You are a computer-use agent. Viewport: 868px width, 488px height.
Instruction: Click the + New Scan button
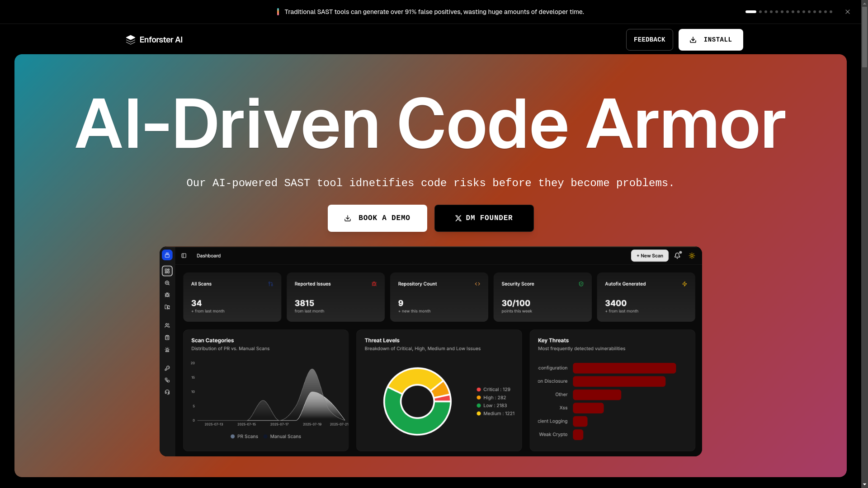pyautogui.click(x=650, y=256)
